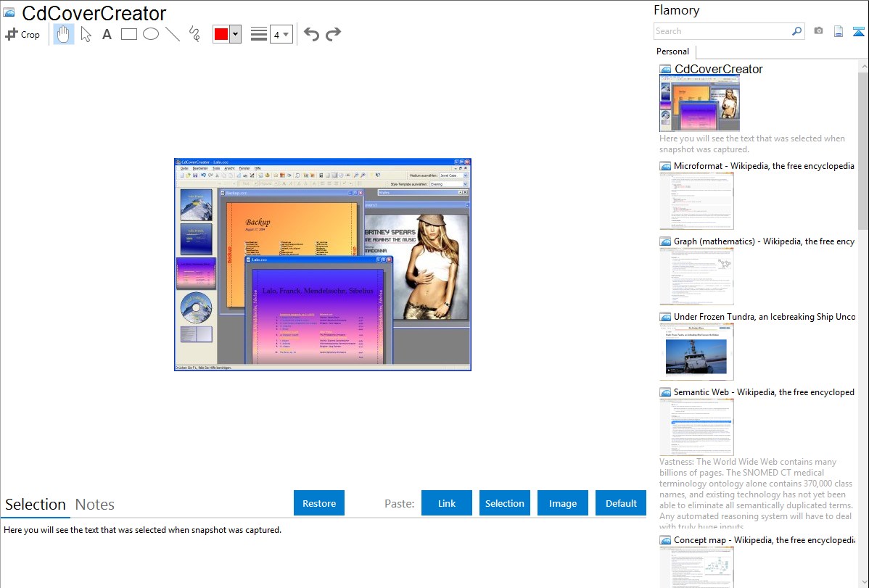Viewport: 869px width, 588px height.
Task: Click the icon beside Semantic Web entry
Action: 665,392
